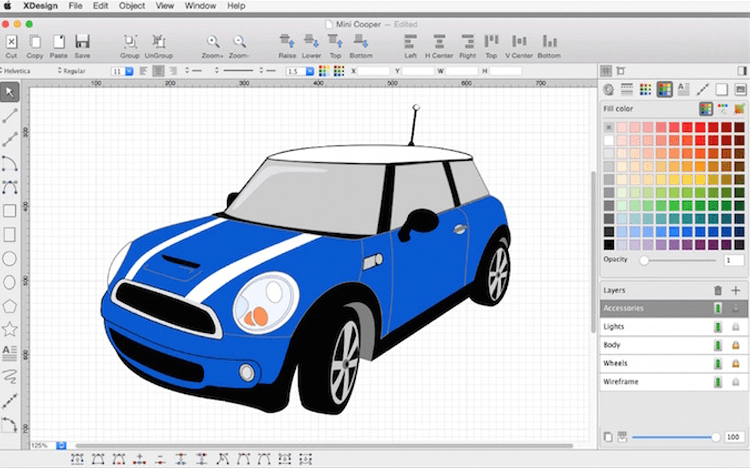750x468 pixels.
Task: Unlock the Wheels layer
Action: [736, 364]
